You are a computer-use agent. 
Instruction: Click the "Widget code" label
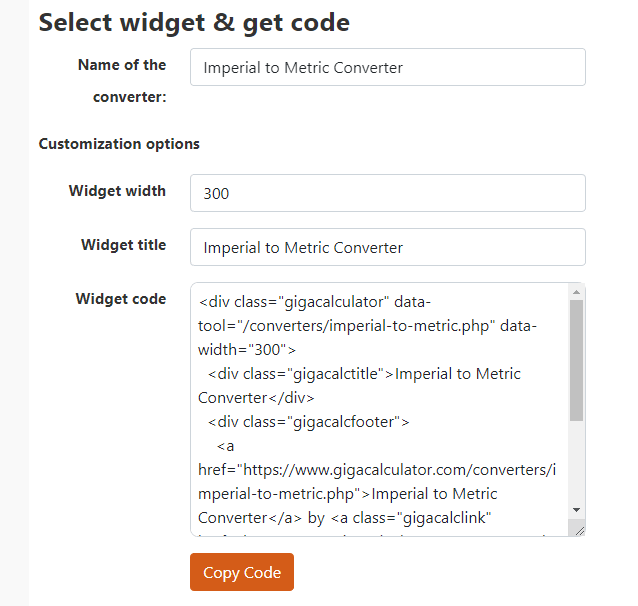tap(120, 299)
